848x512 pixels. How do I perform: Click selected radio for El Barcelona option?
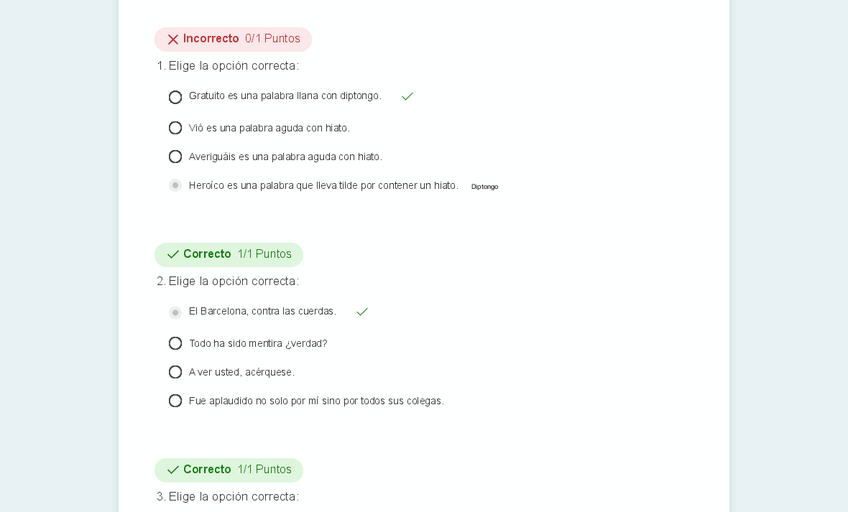pos(175,312)
